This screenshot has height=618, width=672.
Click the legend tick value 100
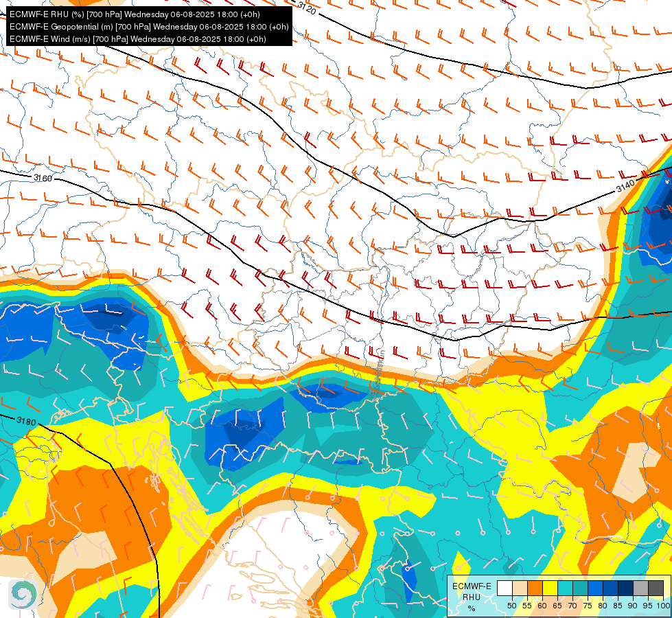pos(664,606)
